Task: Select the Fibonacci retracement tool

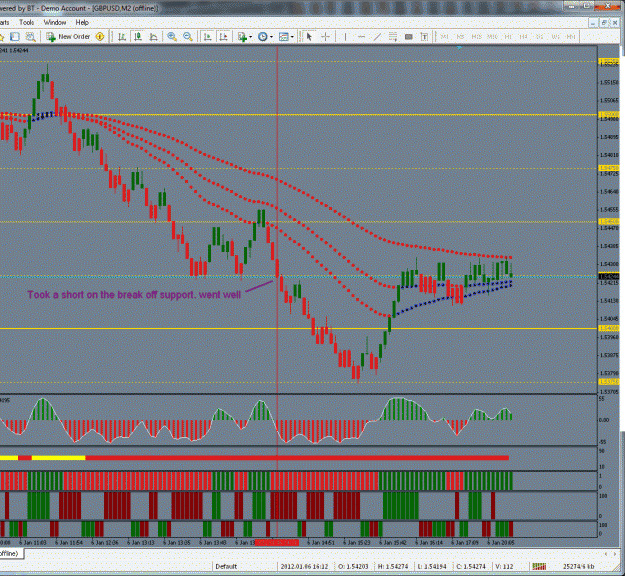Action: [393, 37]
